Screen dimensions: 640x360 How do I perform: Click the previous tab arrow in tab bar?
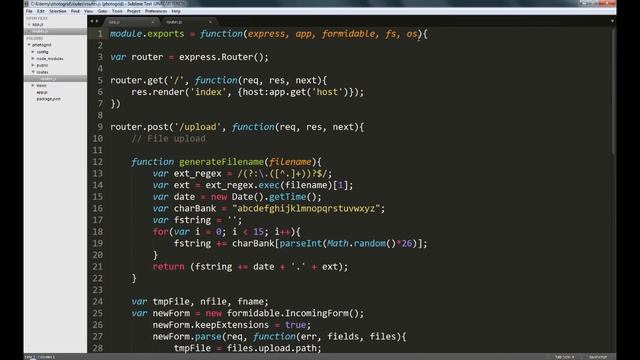(x=92, y=21)
